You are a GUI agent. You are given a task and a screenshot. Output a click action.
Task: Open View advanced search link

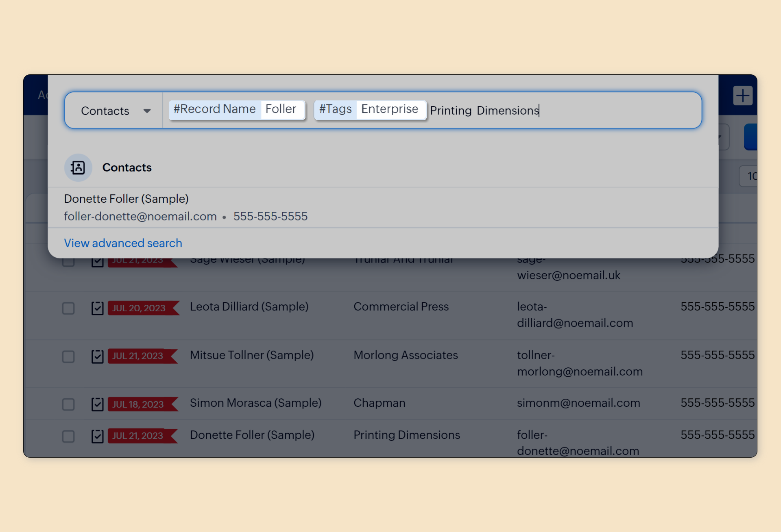(x=123, y=243)
